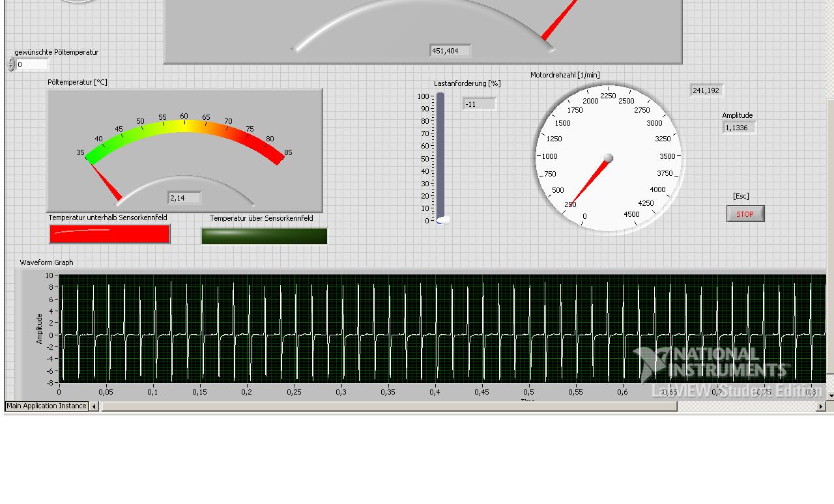The height and width of the screenshot is (504, 834).
Task: Click the horizontal scrollbar left arrow
Action: click(x=94, y=406)
